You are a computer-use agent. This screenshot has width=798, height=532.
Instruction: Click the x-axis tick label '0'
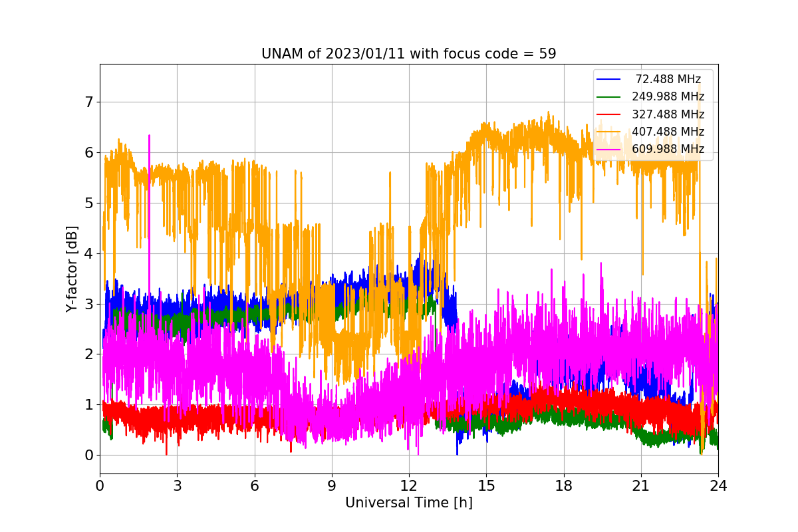pyautogui.click(x=100, y=486)
